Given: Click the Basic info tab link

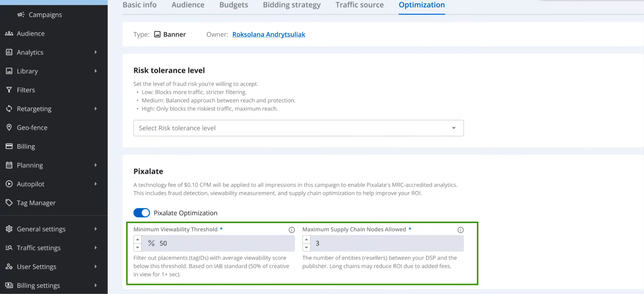Looking at the screenshot, I should [140, 5].
